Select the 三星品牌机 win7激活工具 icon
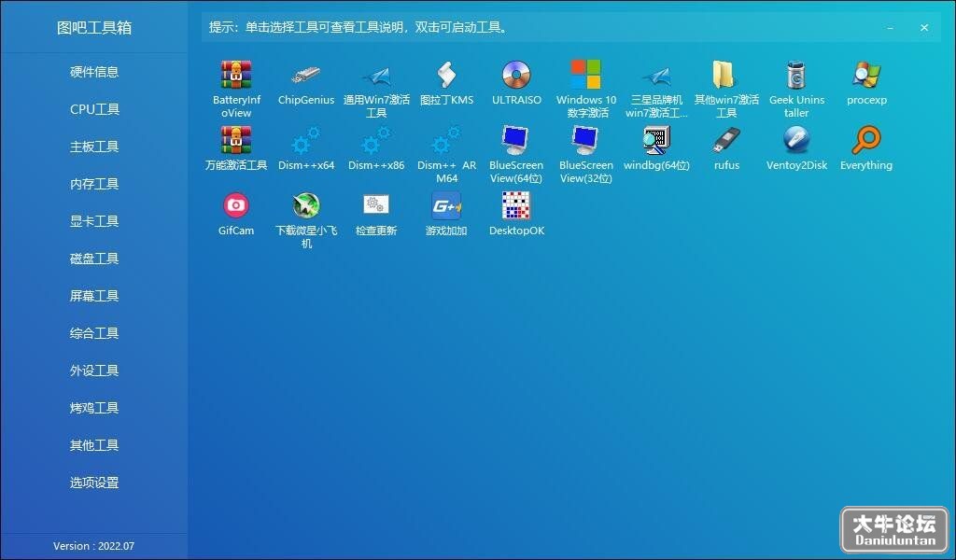This screenshot has height=560, width=956. [x=656, y=75]
